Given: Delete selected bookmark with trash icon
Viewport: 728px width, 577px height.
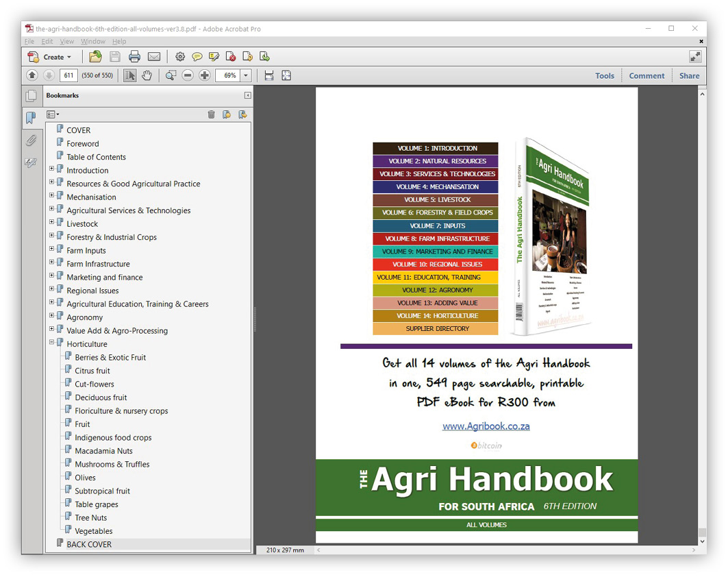Looking at the screenshot, I should coord(211,114).
